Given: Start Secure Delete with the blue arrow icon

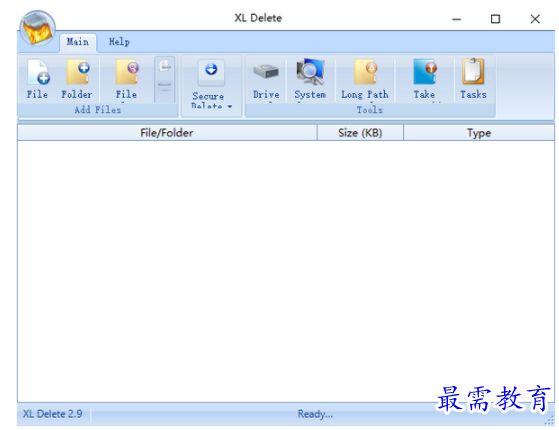Looking at the screenshot, I should (x=211, y=71).
